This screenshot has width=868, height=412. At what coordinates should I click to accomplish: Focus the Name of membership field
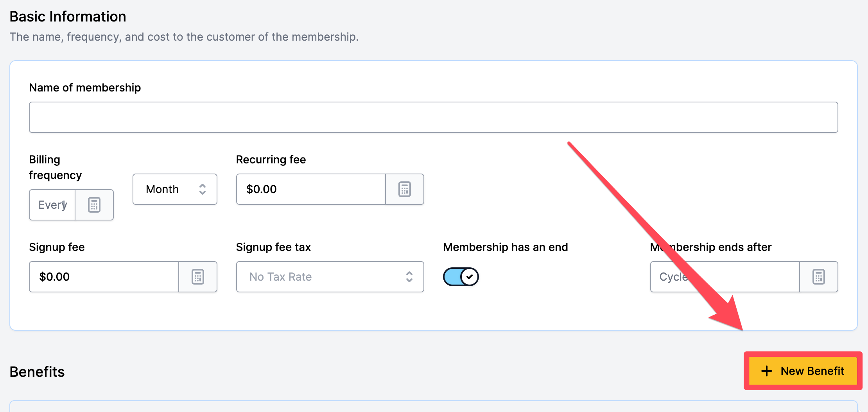433,117
